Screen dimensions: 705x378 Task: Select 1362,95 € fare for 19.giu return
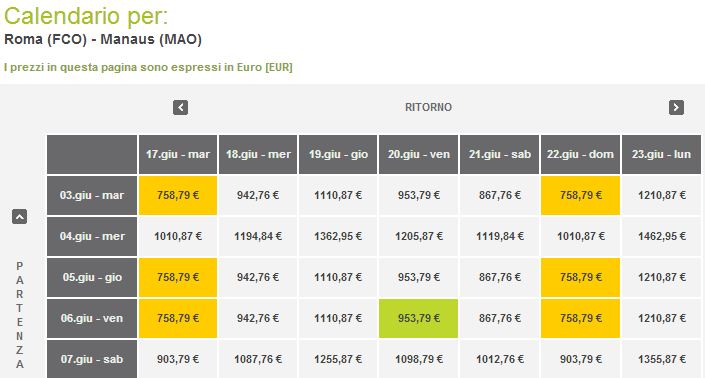pos(338,236)
